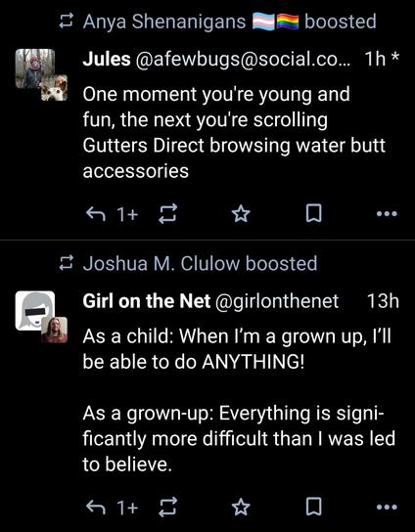Click the boost icon beside Joshua M. Clulow

click(66, 263)
